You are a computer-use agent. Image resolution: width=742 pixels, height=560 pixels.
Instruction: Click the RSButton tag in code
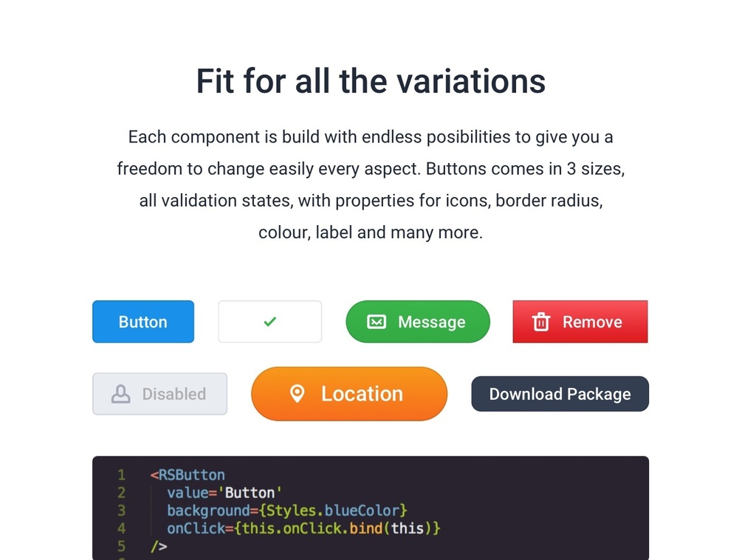tap(191, 474)
